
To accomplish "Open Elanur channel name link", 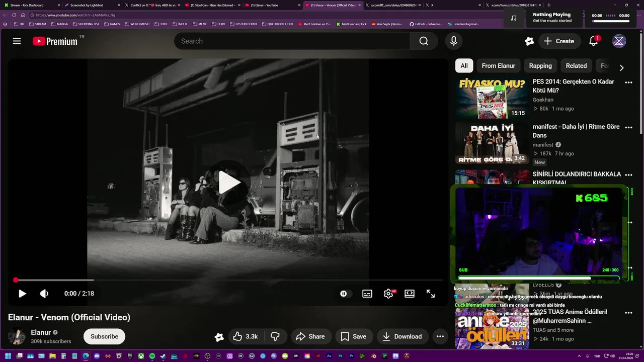I will point(41,332).
